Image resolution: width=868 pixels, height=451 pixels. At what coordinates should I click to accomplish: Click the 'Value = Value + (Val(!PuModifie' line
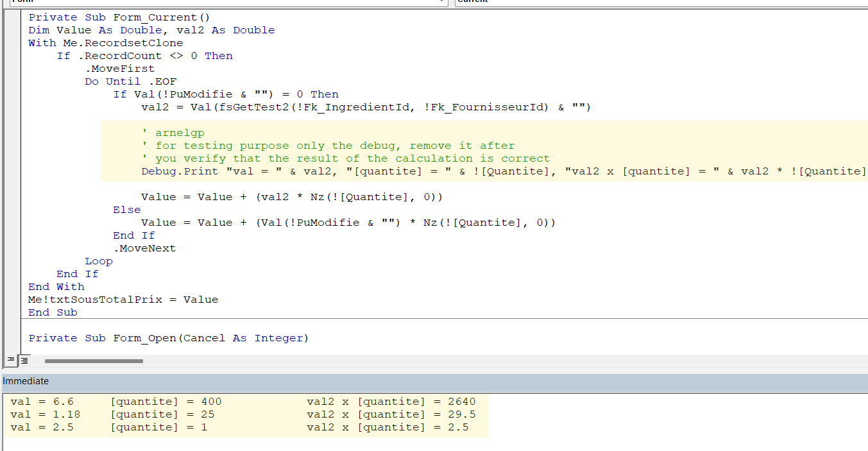[x=348, y=223]
